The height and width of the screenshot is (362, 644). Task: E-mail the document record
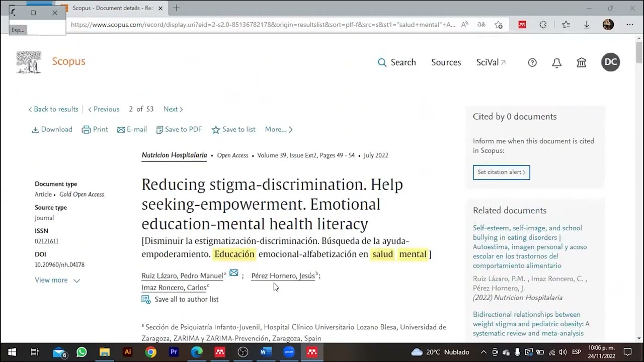132,129
